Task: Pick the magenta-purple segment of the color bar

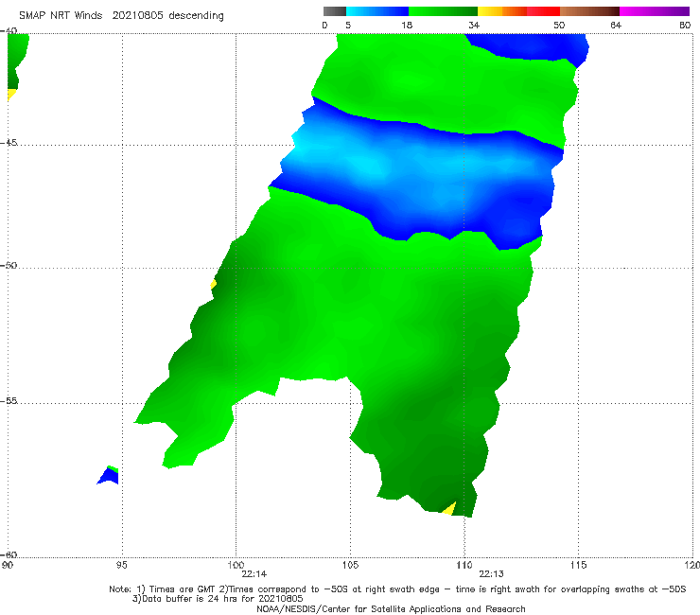Action: click(x=655, y=11)
